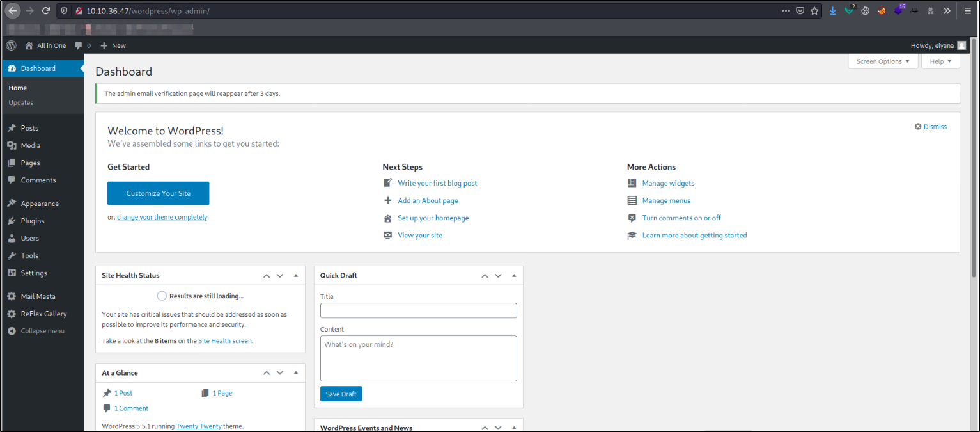Expand the Screen Options dropdown
The width and height of the screenshot is (980, 432).
pyautogui.click(x=883, y=61)
